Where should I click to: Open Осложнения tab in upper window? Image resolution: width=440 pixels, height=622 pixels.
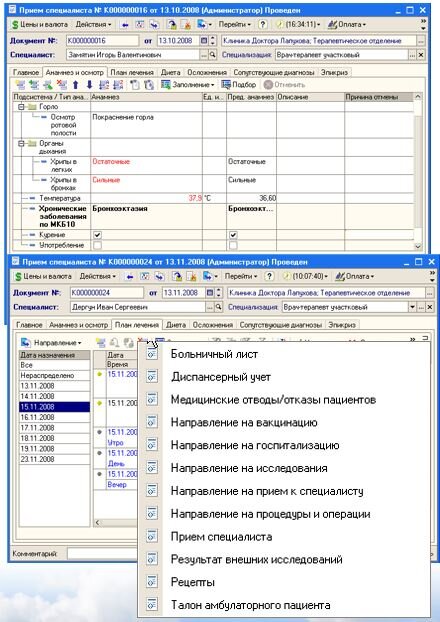pos(207,73)
